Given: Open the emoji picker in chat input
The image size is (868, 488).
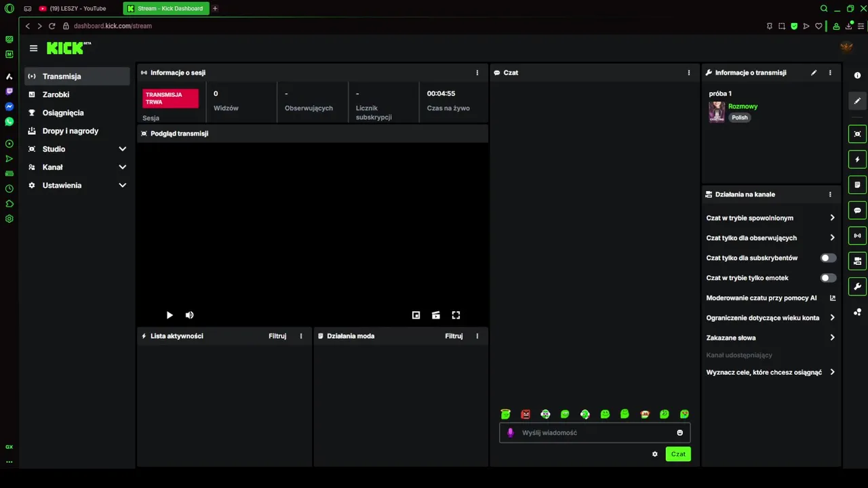Looking at the screenshot, I should click(x=679, y=433).
